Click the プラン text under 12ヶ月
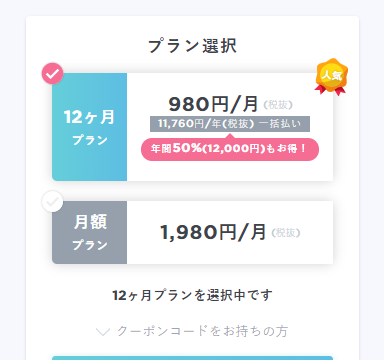This screenshot has width=384, height=360. [90, 140]
